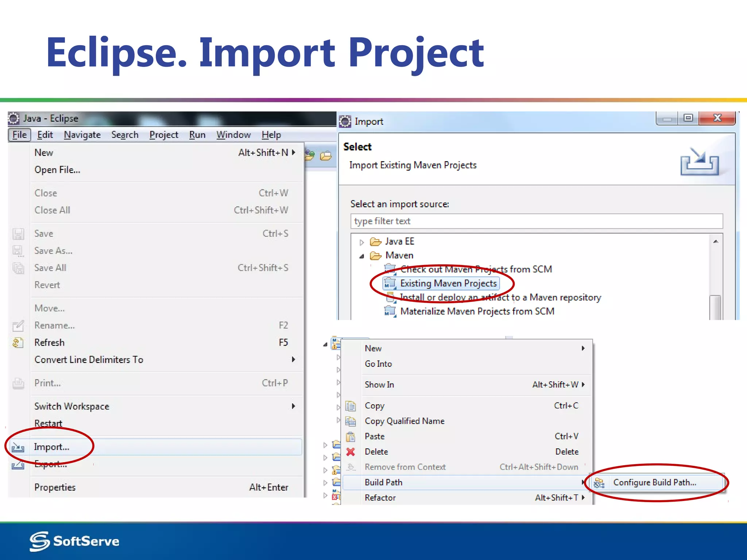This screenshot has height=560, width=747.
Task: Click the import list scrollbar up arrow
Action: tap(716, 241)
